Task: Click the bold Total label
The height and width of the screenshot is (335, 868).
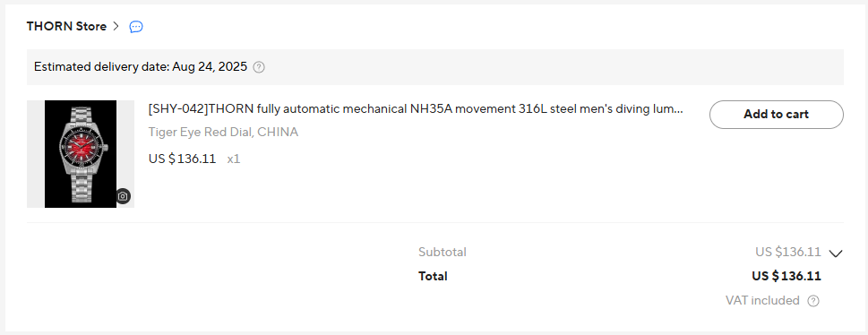Action: click(x=433, y=276)
